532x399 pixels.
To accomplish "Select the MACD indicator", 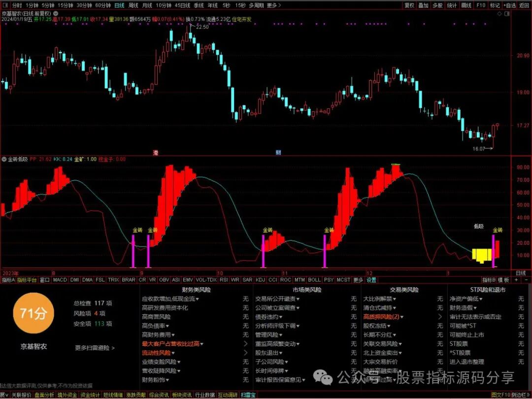I will 60,280.
